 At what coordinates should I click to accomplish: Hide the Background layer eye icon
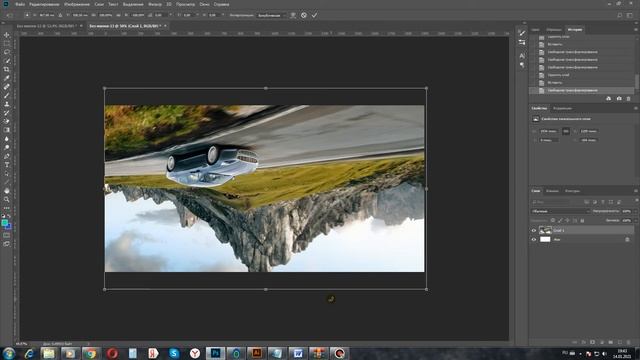pyautogui.click(x=533, y=240)
